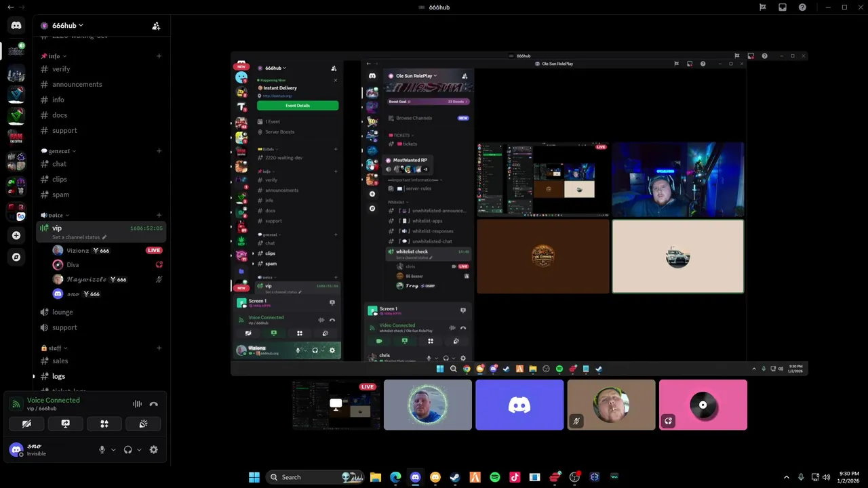
Task: Collapse the general category
Action: (x=59, y=151)
